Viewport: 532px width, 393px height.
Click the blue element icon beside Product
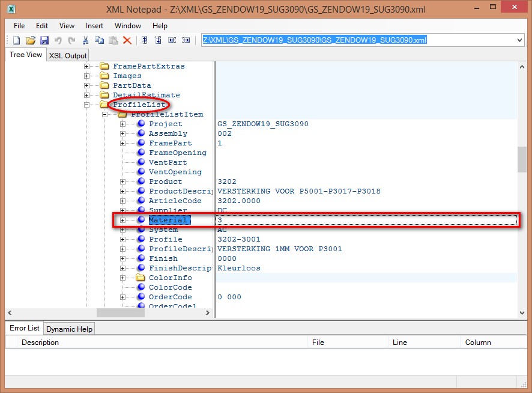click(x=141, y=181)
